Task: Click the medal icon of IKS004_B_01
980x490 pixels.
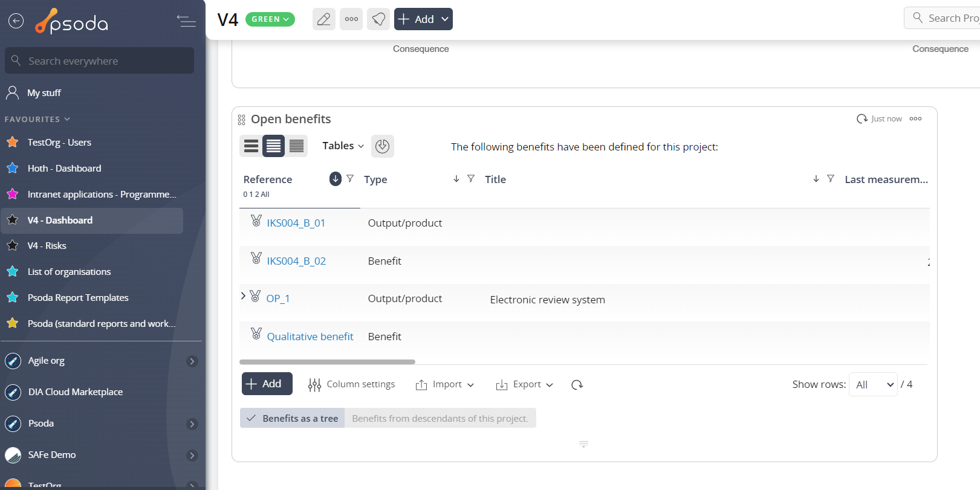Action: (256, 221)
